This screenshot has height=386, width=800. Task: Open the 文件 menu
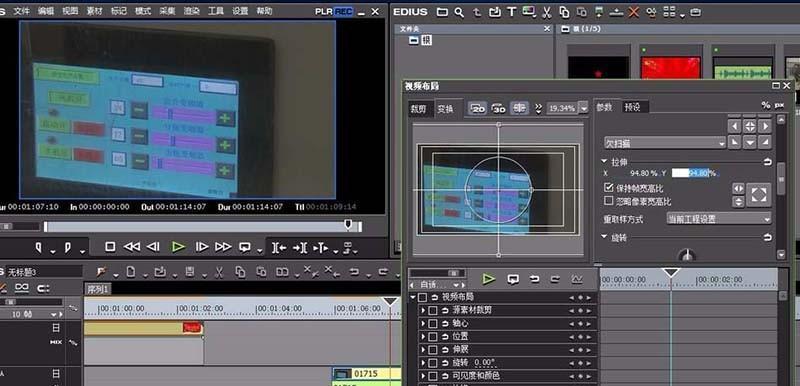22,11
